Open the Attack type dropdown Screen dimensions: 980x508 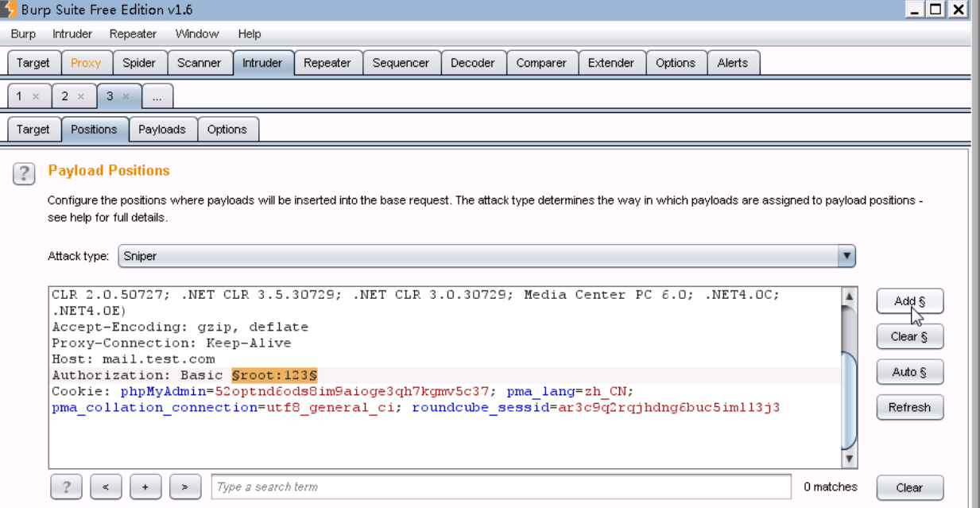point(487,256)
